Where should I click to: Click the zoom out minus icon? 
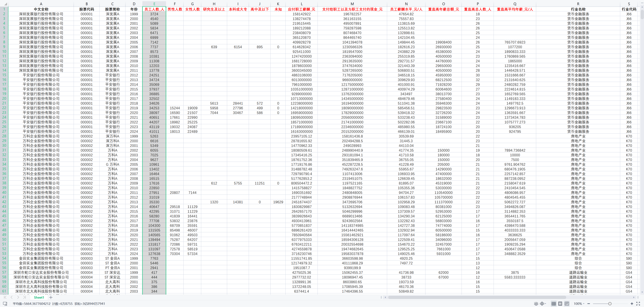pos(589,304)
